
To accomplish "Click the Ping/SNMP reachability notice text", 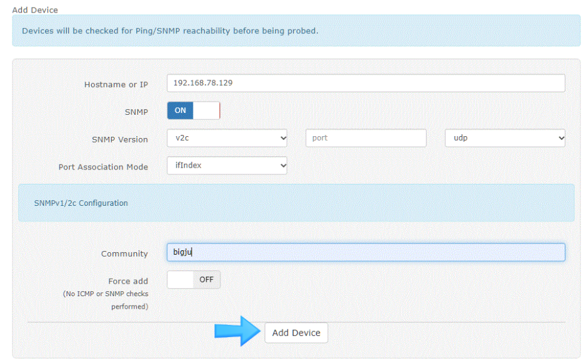I will pyautogui.click(x=170, y=31).
